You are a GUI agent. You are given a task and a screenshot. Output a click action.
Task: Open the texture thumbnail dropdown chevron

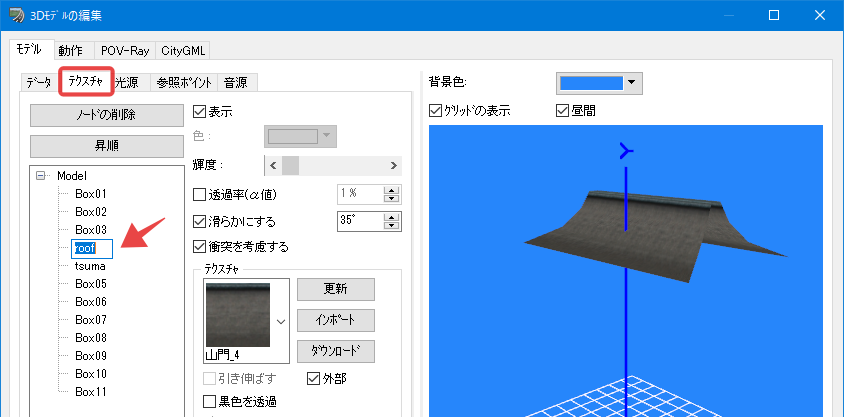(280, 321)
